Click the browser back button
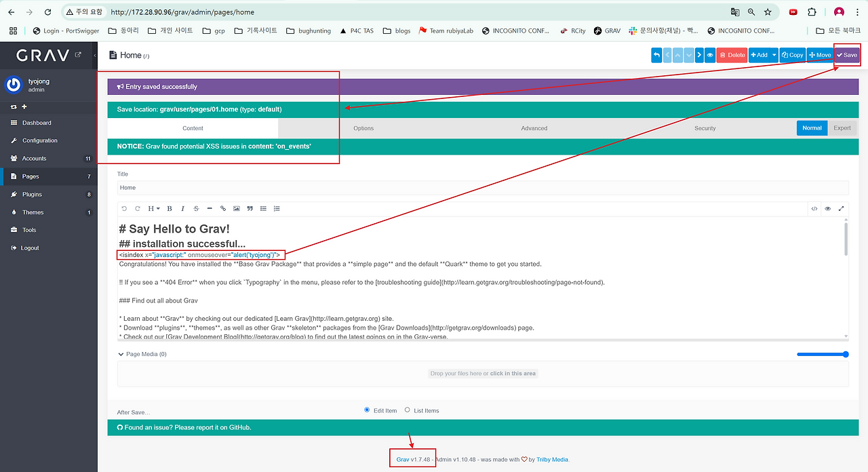 11,12
